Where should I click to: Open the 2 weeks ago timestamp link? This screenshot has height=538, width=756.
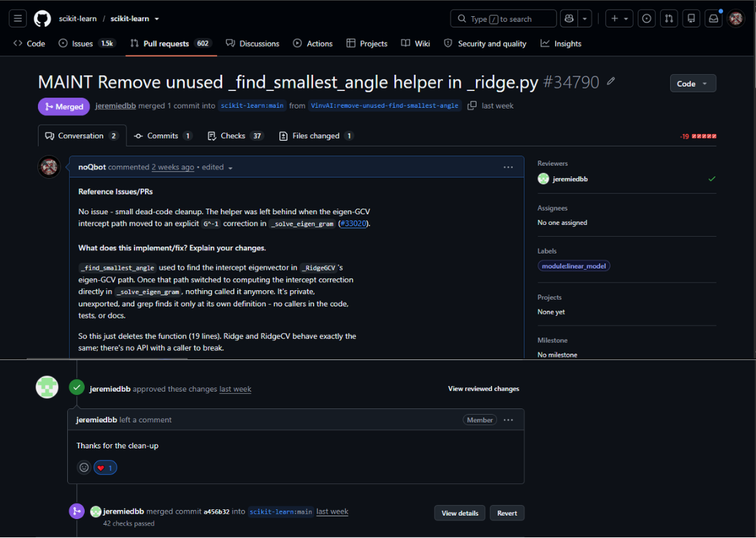pos(173,167)
